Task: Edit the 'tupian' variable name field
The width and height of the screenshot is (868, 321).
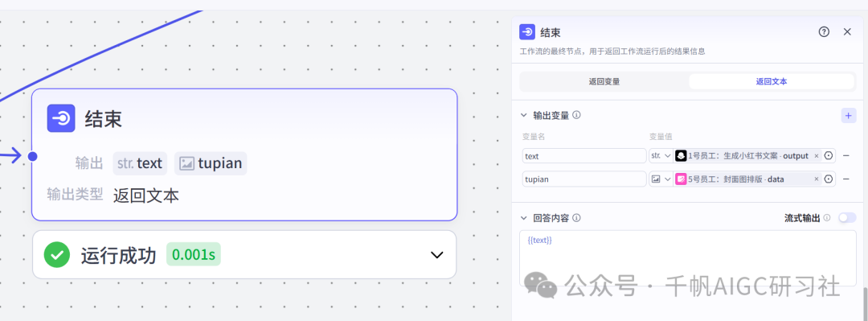Action: coord(584,179)
